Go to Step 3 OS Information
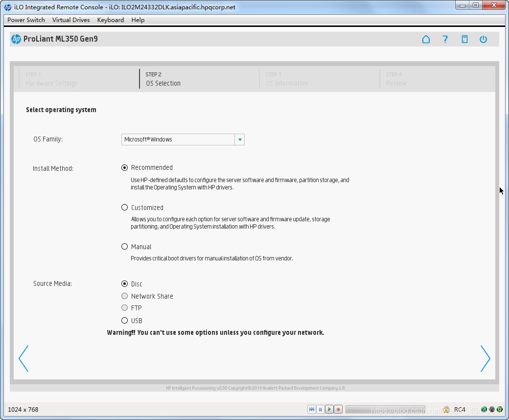Image resolution: width=509 pixels, height=420 pixels. point(287,79)
